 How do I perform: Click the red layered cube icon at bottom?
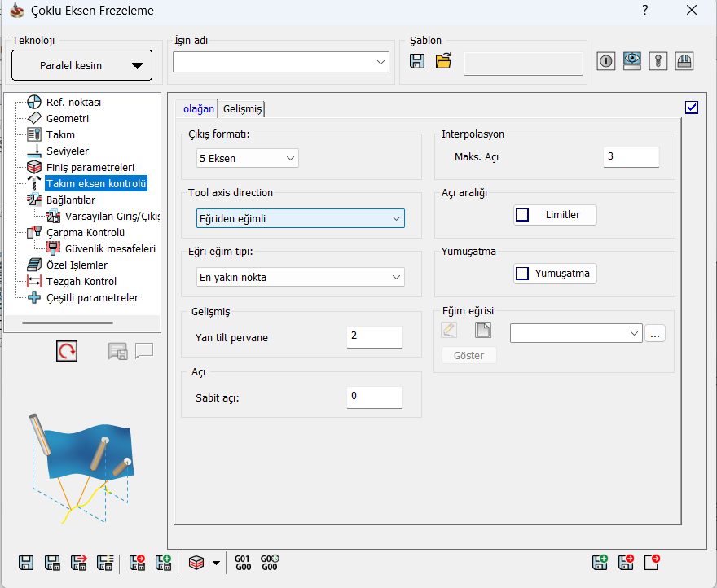196,562
